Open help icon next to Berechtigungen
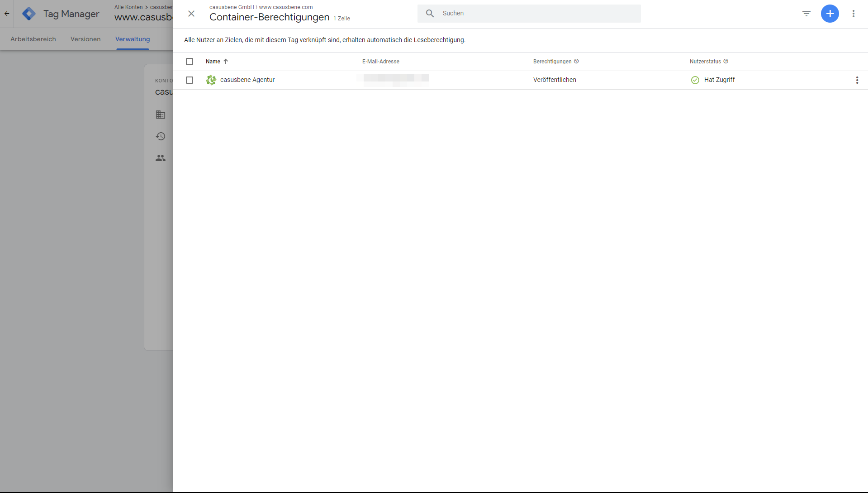Image resolution: width=868 pixels, height=493 pixels. point(576,62)
